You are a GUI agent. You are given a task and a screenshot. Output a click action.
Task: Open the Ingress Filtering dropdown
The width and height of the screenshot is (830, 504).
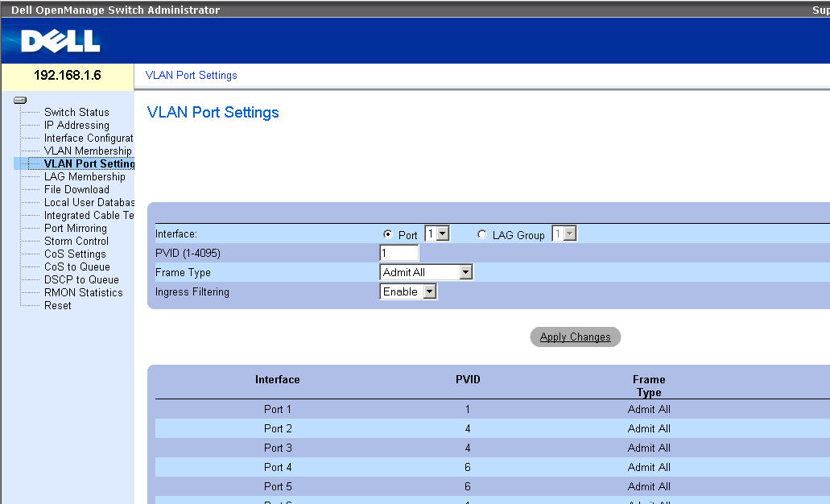408,291
